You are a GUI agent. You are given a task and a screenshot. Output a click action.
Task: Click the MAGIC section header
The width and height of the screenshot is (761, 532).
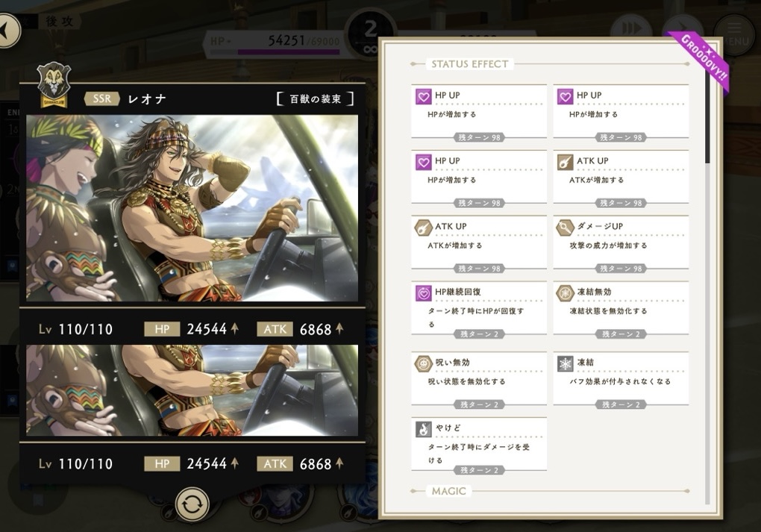click(449, 491)
